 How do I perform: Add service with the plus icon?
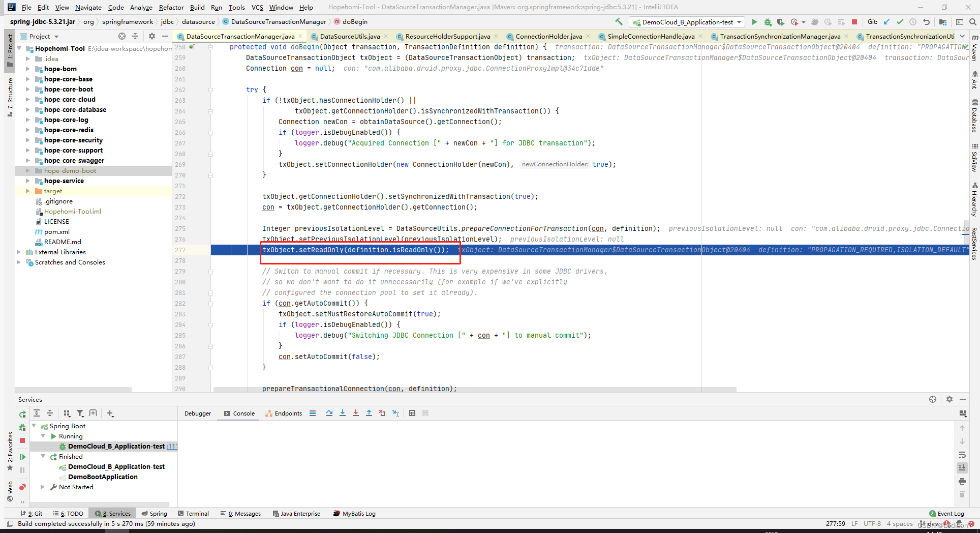pyautogui.click(x=110, y=413)
